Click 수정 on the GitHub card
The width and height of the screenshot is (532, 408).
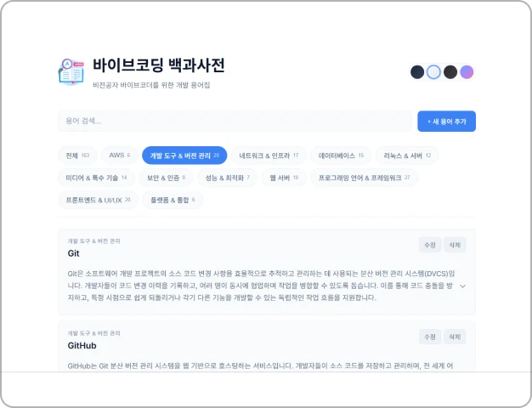coord(430,337)
